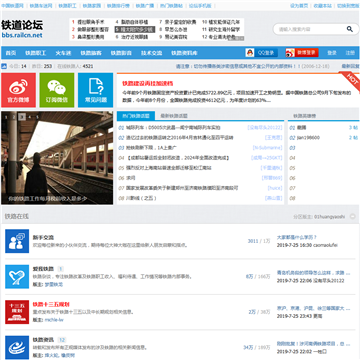
Task: Select slideshow page 5 indicator
Action: [37, 117]
